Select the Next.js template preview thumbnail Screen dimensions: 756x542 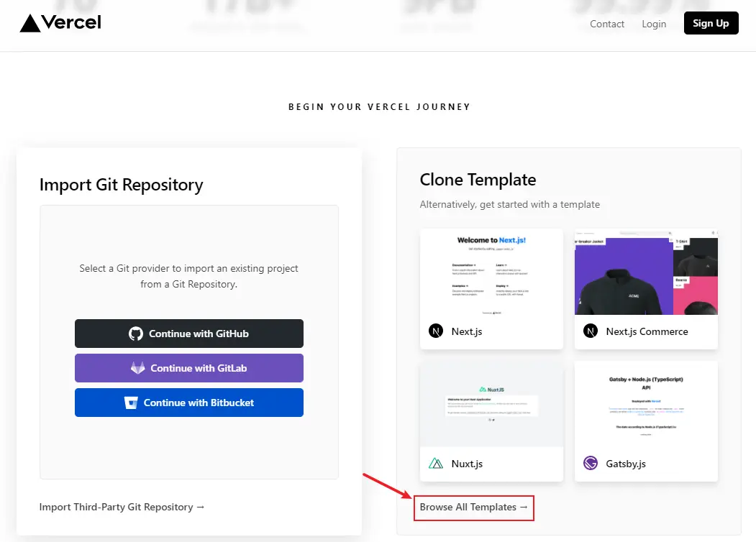click(x=491, y=272)
